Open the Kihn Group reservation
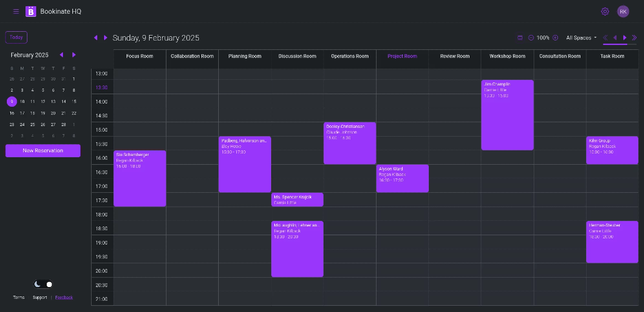Viewport: 644px width, 312px height. 612,150
